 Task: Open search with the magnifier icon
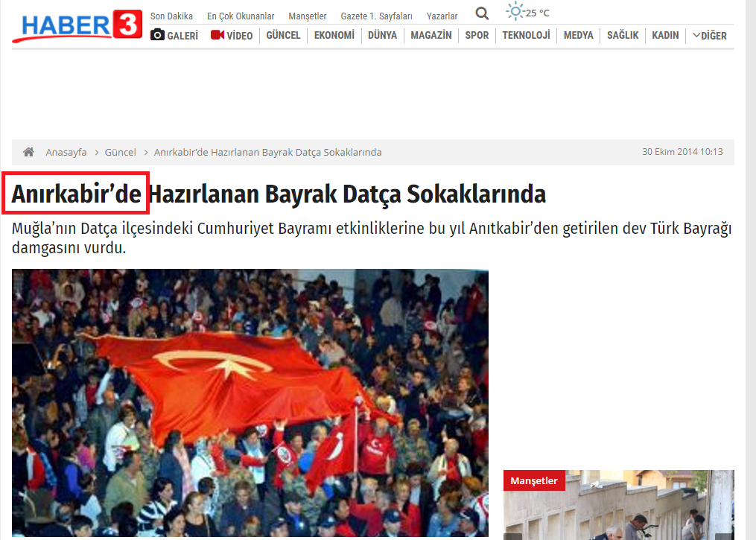(x=482, y=13)
